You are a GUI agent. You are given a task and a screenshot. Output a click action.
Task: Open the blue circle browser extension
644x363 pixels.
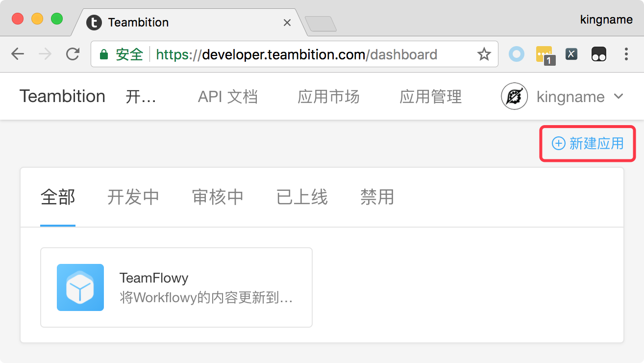pyautogui.click(x=517, y=54)
